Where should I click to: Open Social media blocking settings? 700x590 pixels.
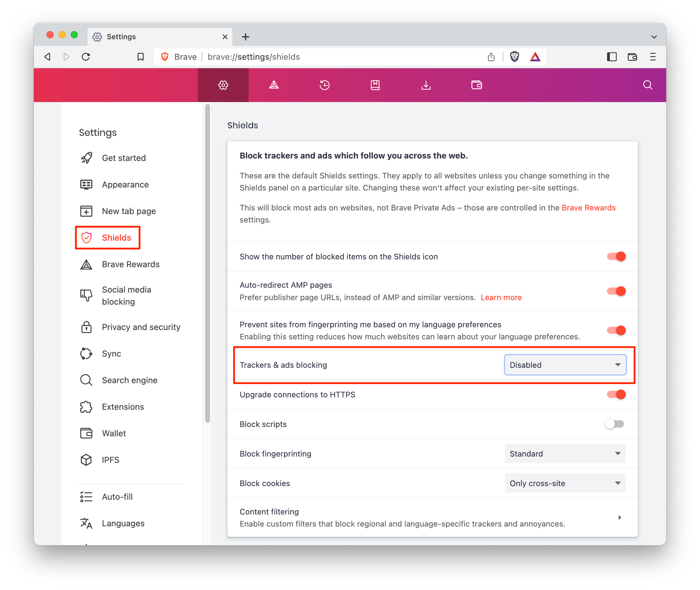coord(116,296)
